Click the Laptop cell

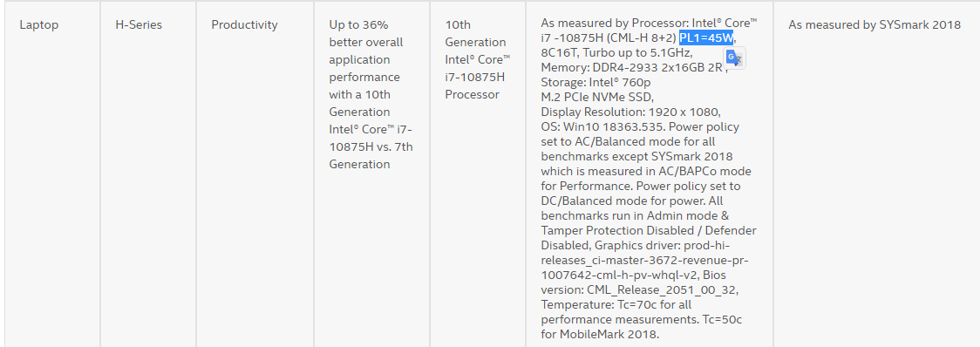[x=38, y=25]
